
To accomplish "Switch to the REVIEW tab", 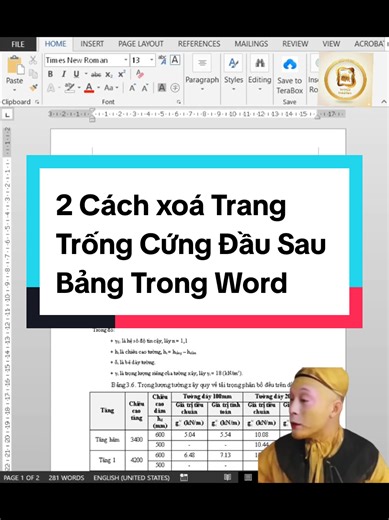I will pyautogui.click(x=295, y=44).
